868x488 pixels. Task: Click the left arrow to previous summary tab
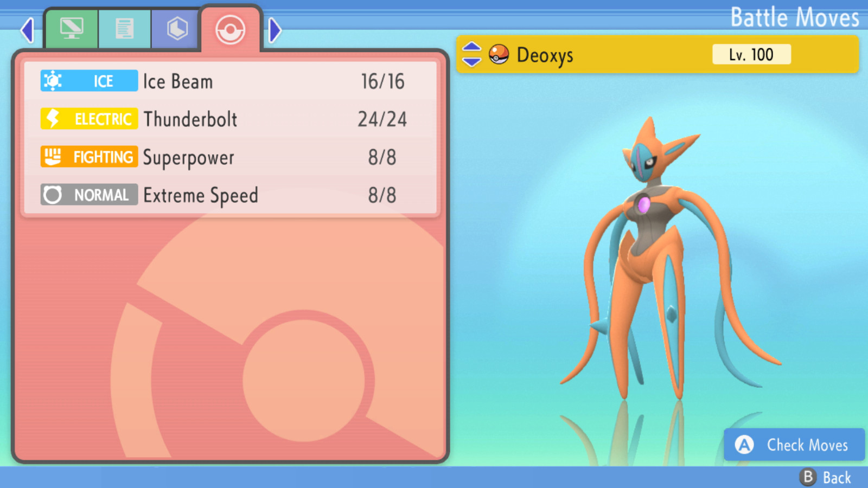click(28, 30)
